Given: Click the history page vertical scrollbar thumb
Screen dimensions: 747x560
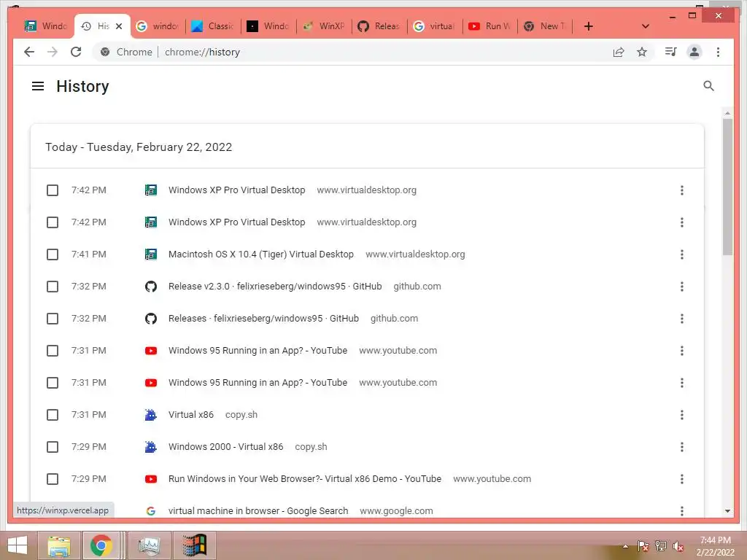Looking at the screenshot, I should 727,187.
